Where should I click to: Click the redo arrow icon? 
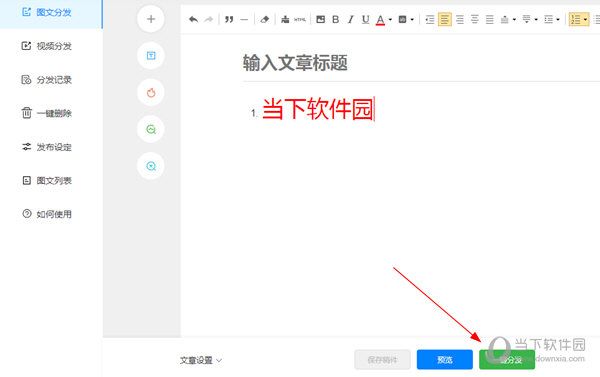pos(208,20)
